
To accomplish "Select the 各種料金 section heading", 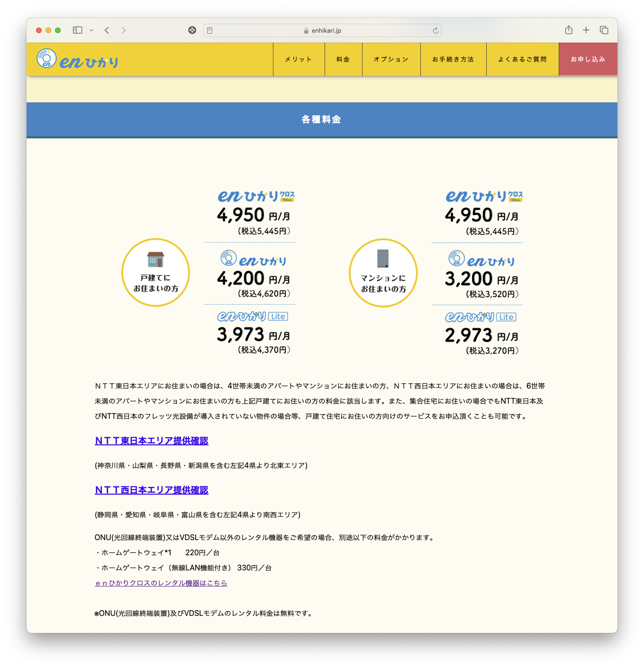I will point(322,119).
